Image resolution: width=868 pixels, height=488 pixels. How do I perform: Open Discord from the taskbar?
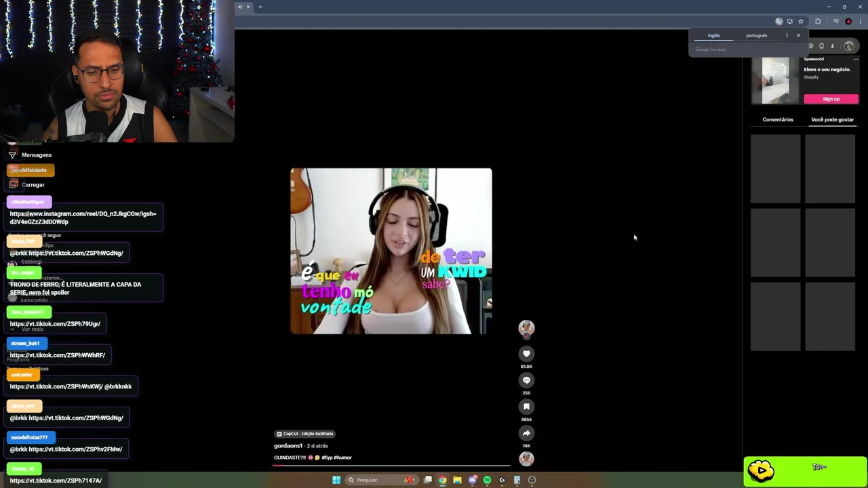(473, 480)
